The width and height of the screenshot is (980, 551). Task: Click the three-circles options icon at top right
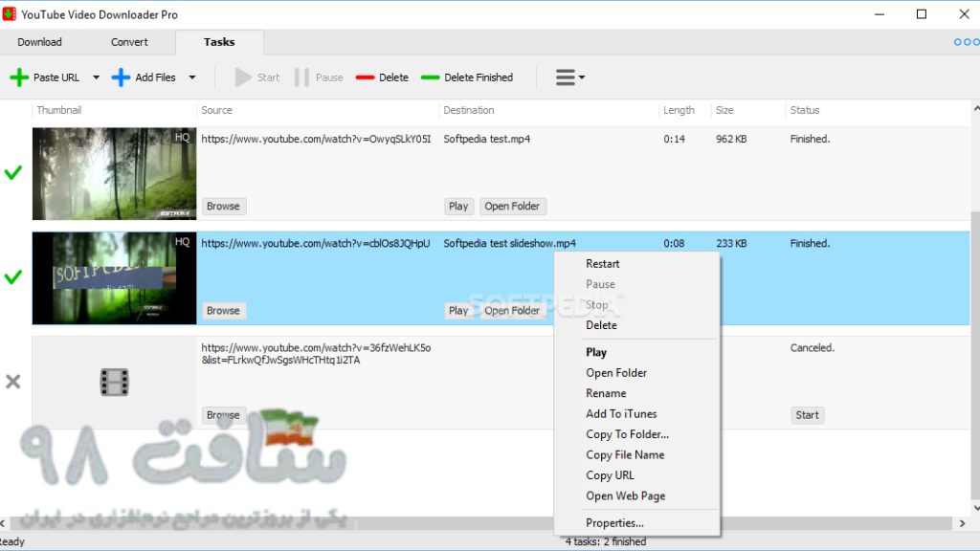coord(967,42)
